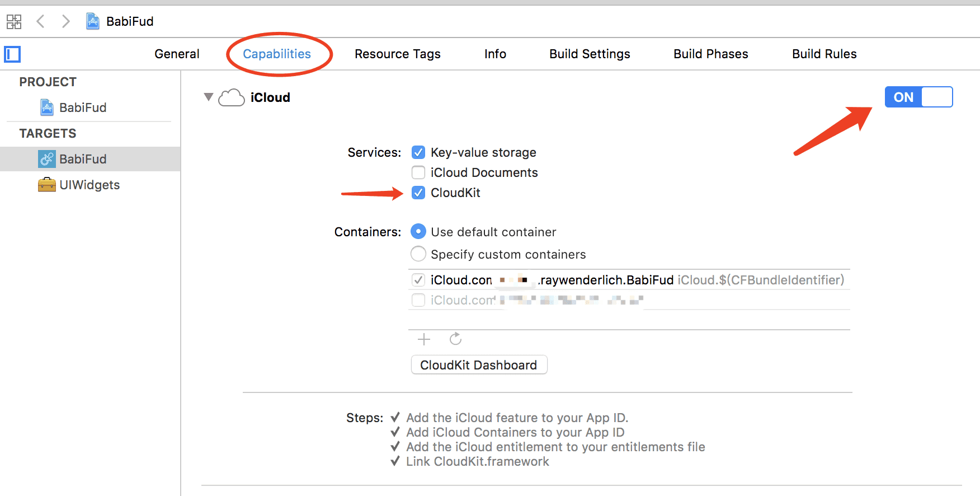The width and height of the screenshot is (980, 496).
Task: Click the BabiFud project file icon in breadcrumb
Action: tap(93, 21)
